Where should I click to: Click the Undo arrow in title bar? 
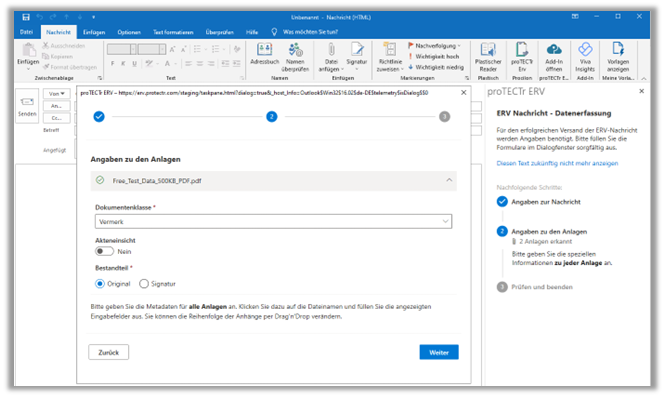pos(39,17)
